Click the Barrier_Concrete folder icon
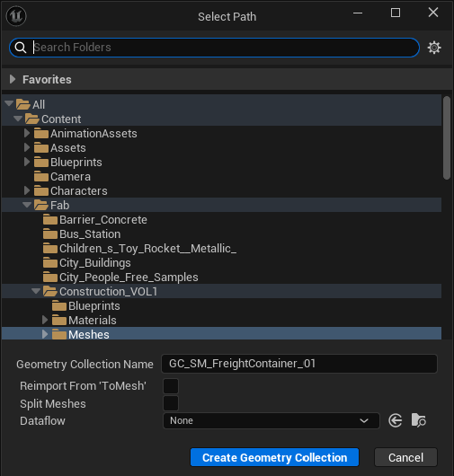This screenshot has width=454, height=476. pos(50,219)
